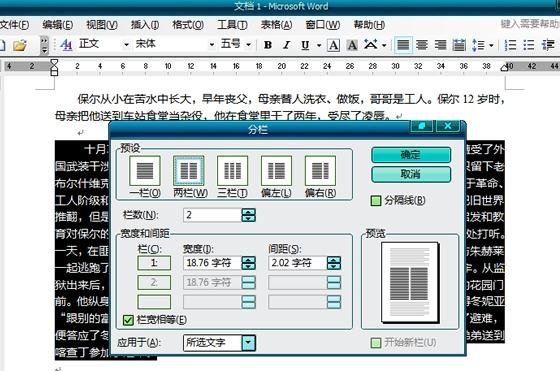Viewport: 560px width, 371px height.
Task: Apply Underline formatting button
Action: [305, 45]
